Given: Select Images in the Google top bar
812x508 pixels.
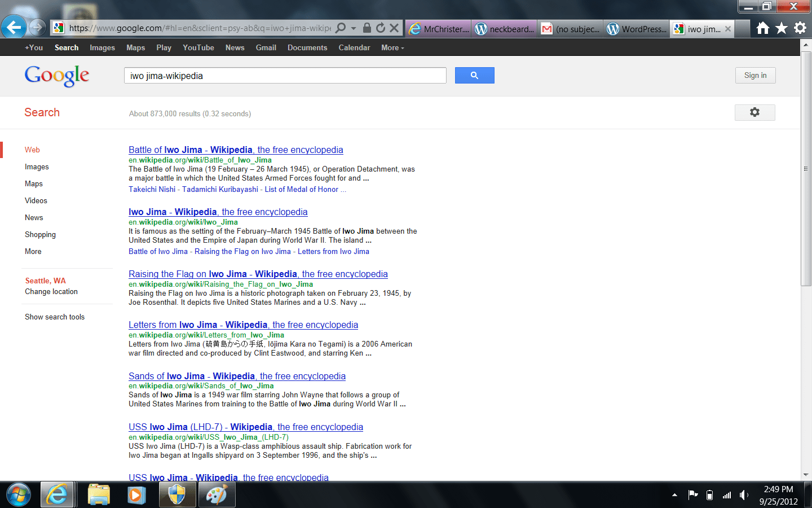Looking at the screenshot, I should click(x=102, y=47).
